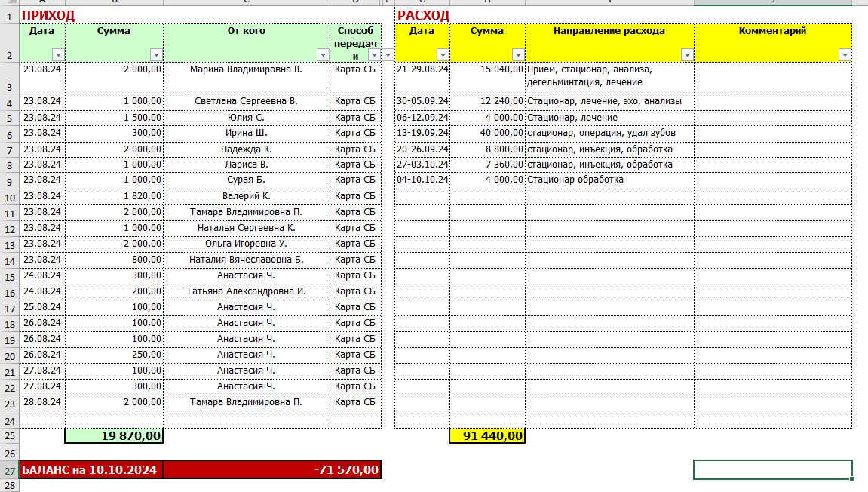Select the 12 240,00 expense cell
Image resolution: width=868 pixels, height=492 pixels.
coord(487,101)
